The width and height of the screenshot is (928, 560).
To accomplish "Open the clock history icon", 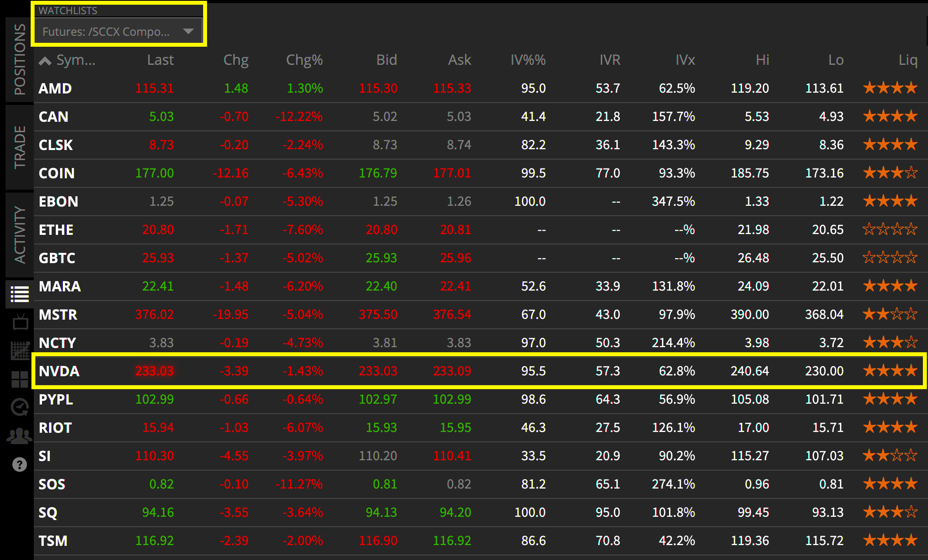I will point(20,407).
